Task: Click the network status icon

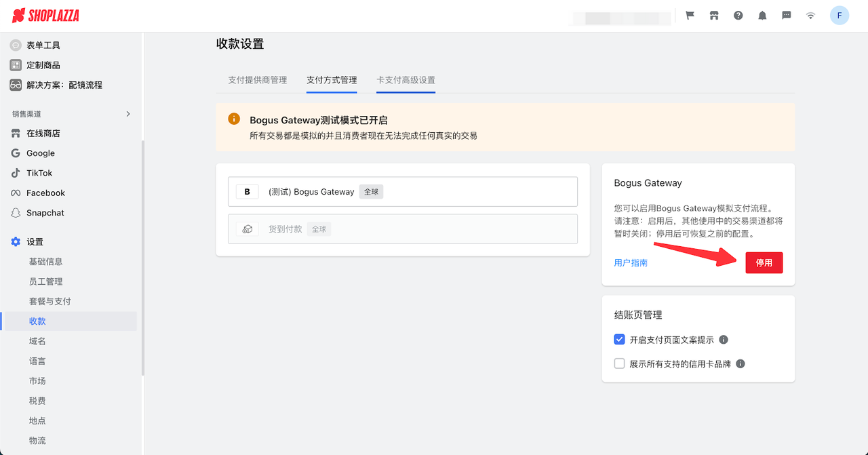Action: tap(810, 14)
